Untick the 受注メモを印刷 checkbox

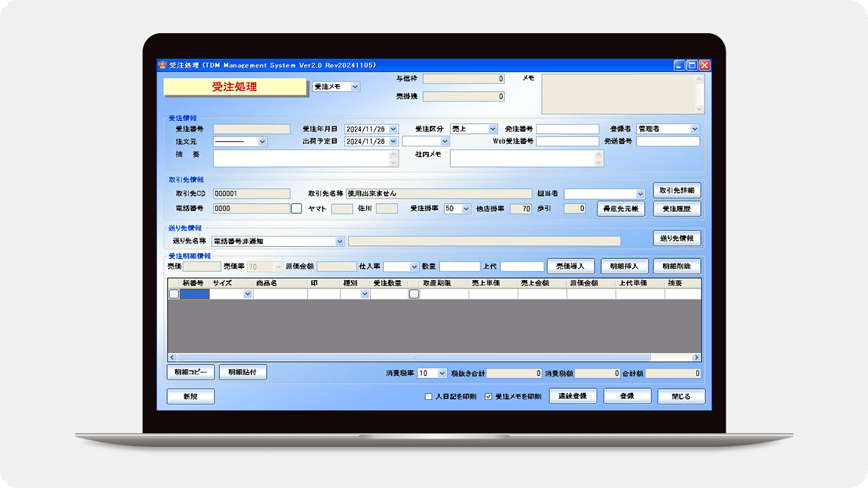click(489, 396)
